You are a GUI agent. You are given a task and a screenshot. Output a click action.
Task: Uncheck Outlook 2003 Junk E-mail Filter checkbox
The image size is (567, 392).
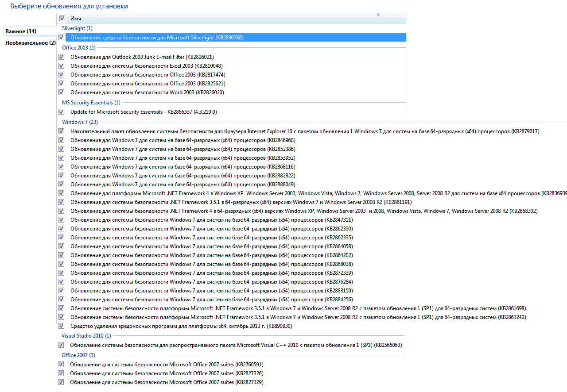(61, 57)
